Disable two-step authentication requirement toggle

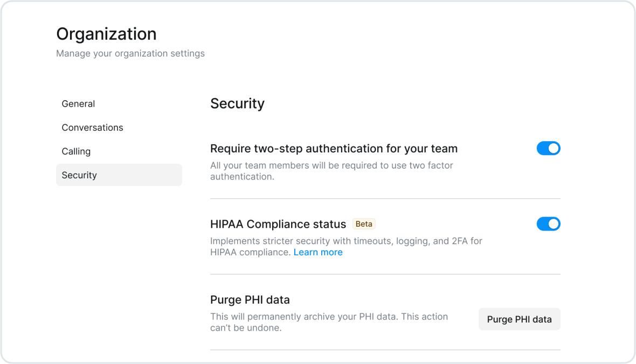tap(548, 149)
